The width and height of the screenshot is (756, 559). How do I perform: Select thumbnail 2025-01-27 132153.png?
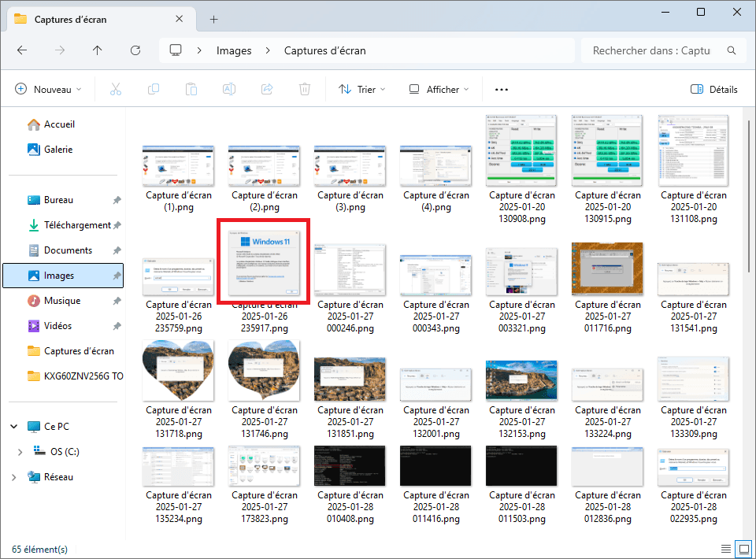521,381
